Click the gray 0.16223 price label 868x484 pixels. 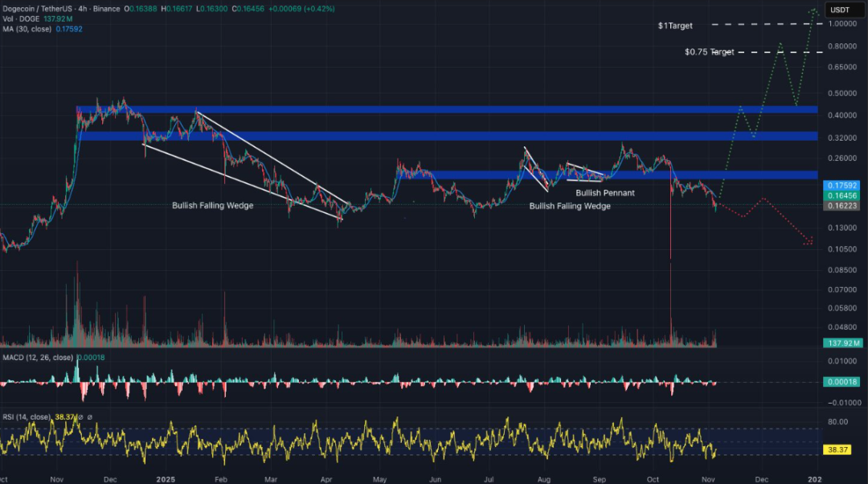(x=842, y=205)
